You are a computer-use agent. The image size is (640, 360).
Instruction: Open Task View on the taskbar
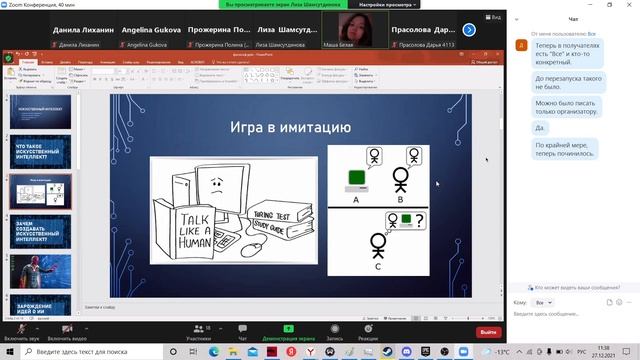point(193,351)
